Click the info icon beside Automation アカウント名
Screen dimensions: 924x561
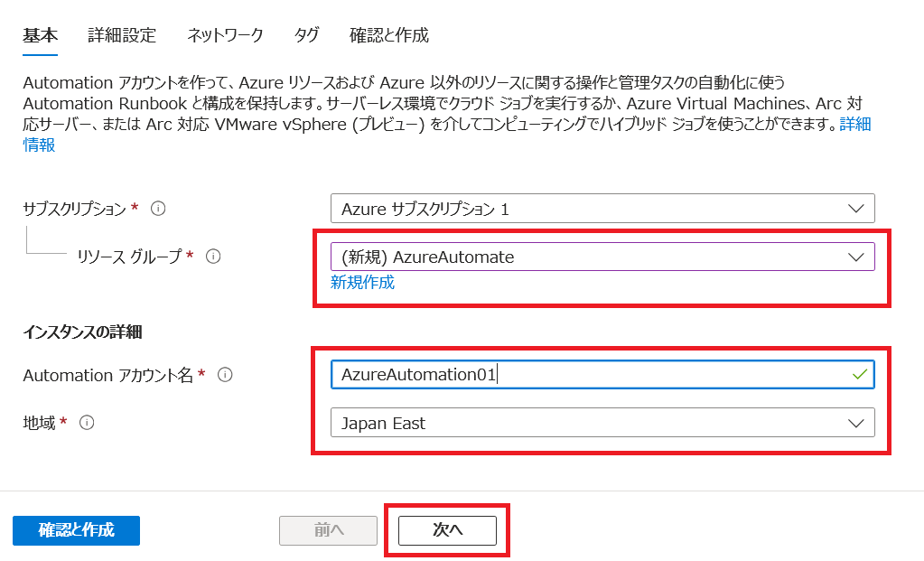(x=226, y=375)
